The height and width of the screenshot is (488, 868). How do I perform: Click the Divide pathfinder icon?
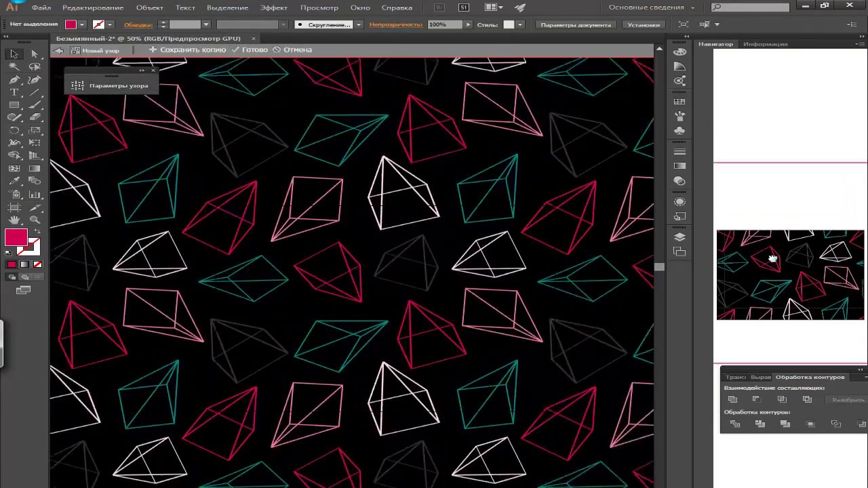(734, 424)
